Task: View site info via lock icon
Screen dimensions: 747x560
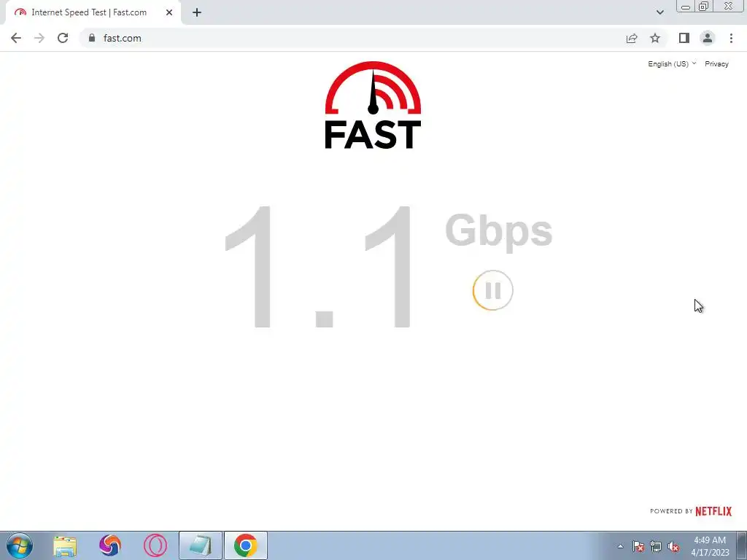Action: pyautogui.click(x=92, y=38)
